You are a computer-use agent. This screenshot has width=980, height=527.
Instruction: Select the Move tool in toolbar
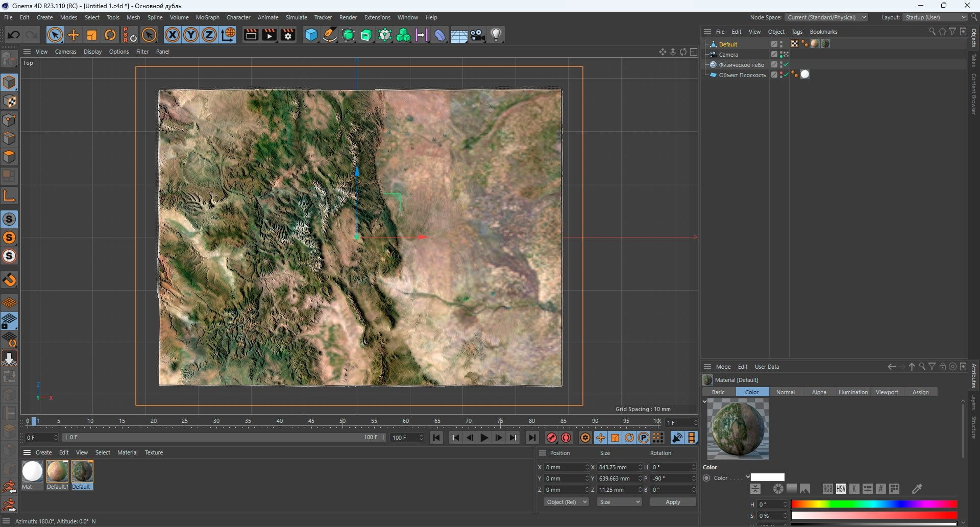[x=73, y=35]
